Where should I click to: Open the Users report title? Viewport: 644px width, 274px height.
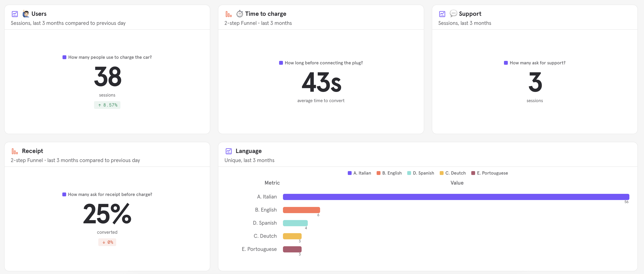pyautogui.click(x=39, y=14)
